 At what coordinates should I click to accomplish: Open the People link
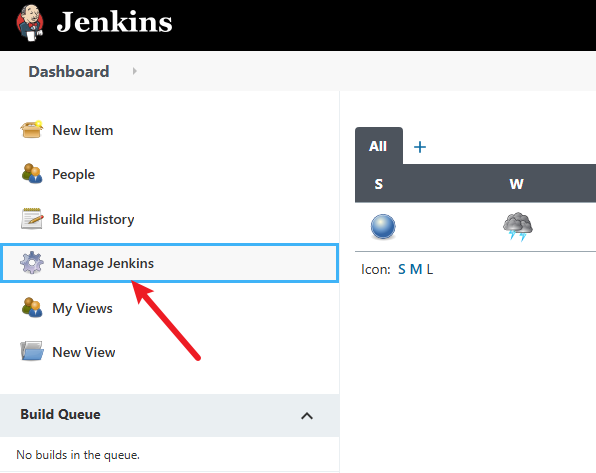tap(73, 175)
